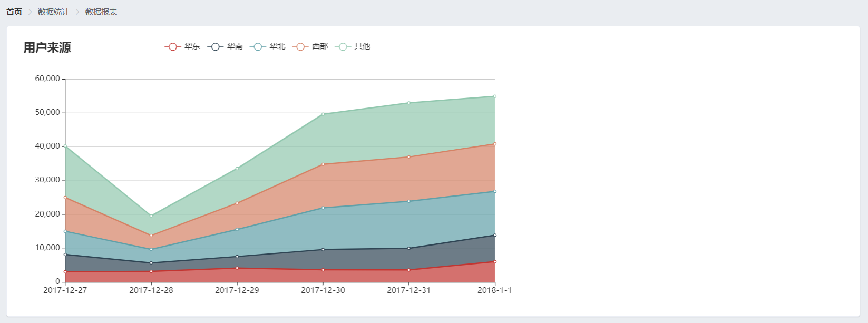The height and width of the screenshot is (323, 868).
Task: Hide the 华南 legend series
Action: pyautogui.click(x=225, y=46)
